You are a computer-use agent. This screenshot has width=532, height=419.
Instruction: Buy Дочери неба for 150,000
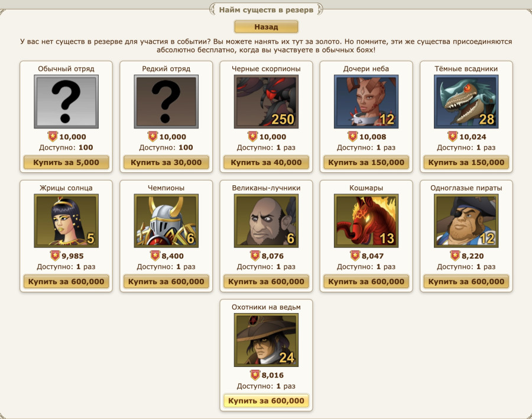pyautogui.click(x=366, y=162)
